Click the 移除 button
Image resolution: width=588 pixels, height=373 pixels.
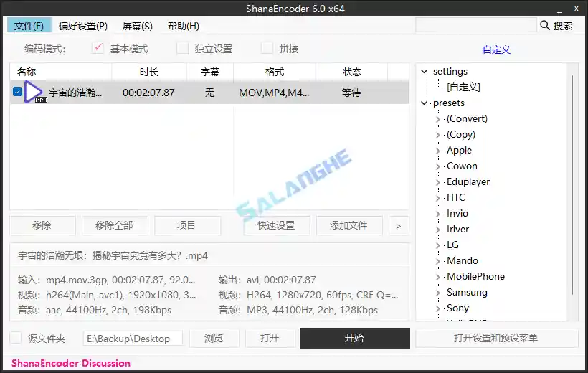(42, 225)
